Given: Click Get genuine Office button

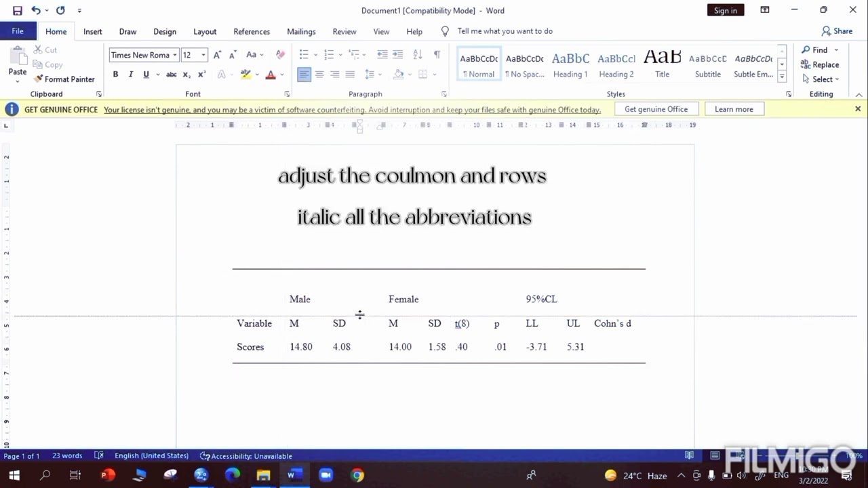Looking at the screenshot, I should click(656, 109).
